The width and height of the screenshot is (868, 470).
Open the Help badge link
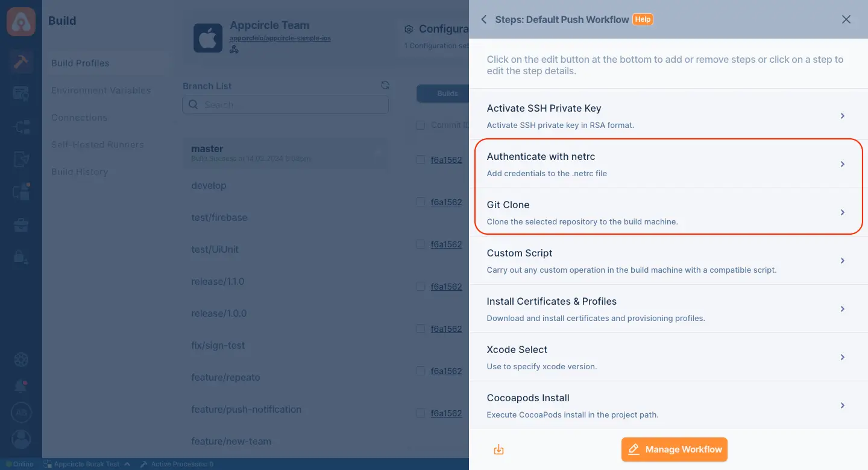643,19
